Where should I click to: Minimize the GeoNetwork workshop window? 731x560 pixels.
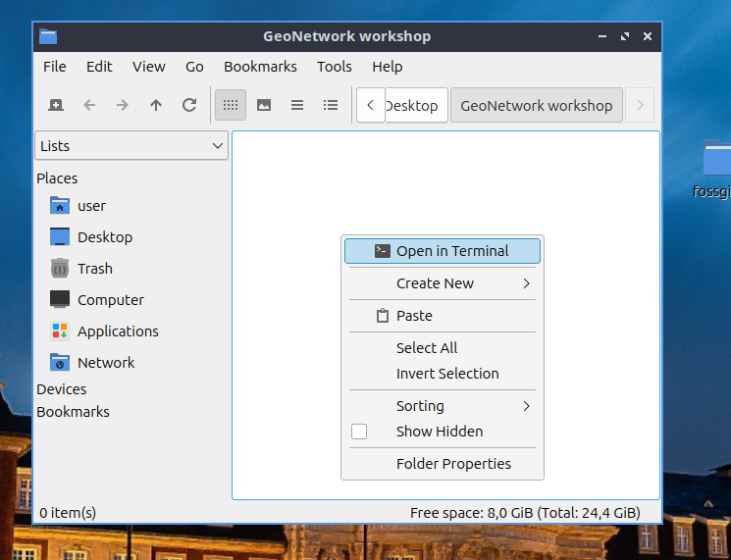(602, 36)
